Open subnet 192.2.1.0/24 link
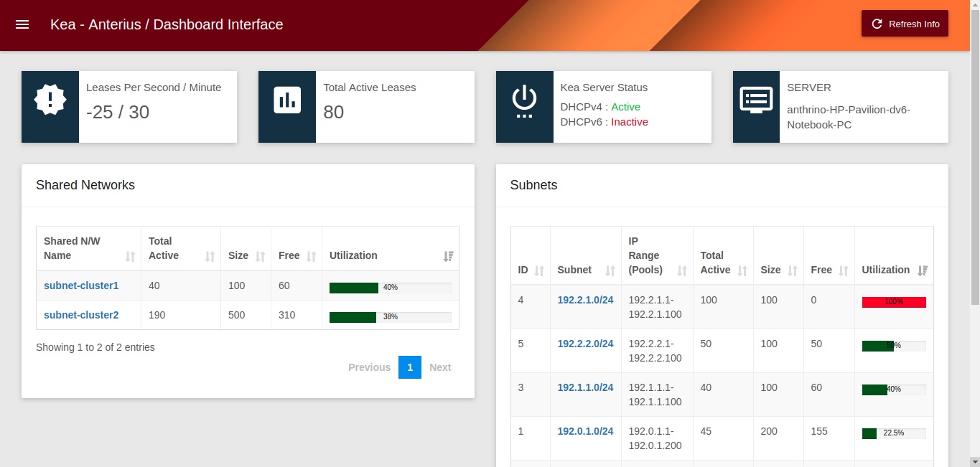This screenshot has height=467, width=980. (585, 300)
